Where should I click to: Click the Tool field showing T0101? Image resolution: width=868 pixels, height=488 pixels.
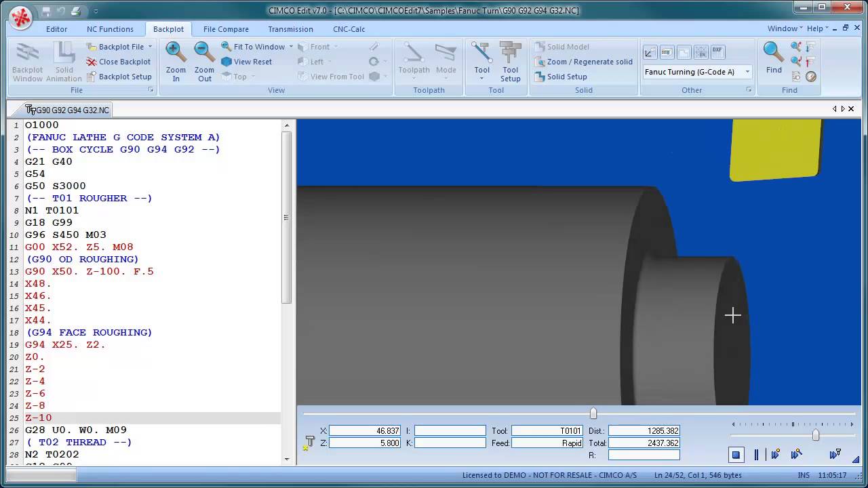coord(547,430)
